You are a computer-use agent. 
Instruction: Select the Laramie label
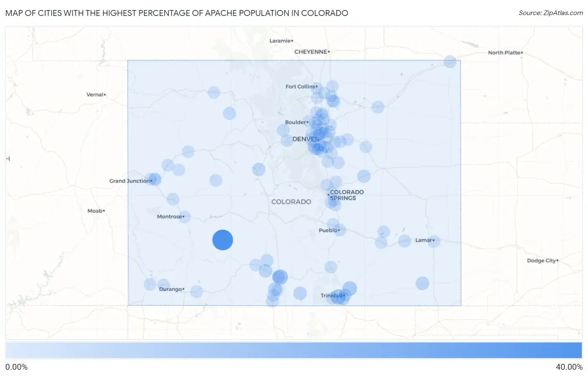coord(280,41)
